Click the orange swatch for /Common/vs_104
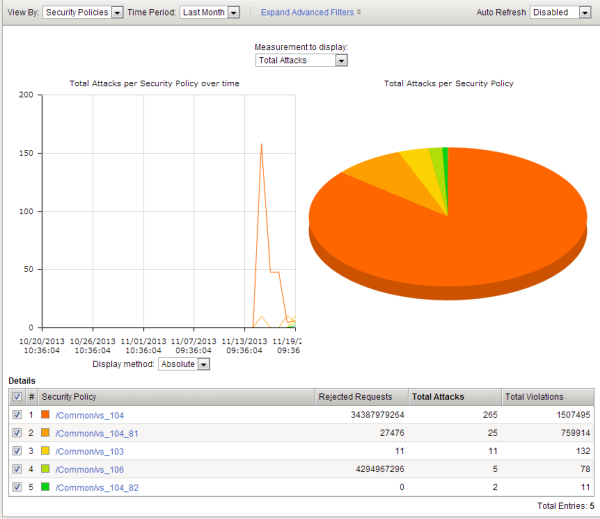600x519 pixels. click(x=46, y=415)
